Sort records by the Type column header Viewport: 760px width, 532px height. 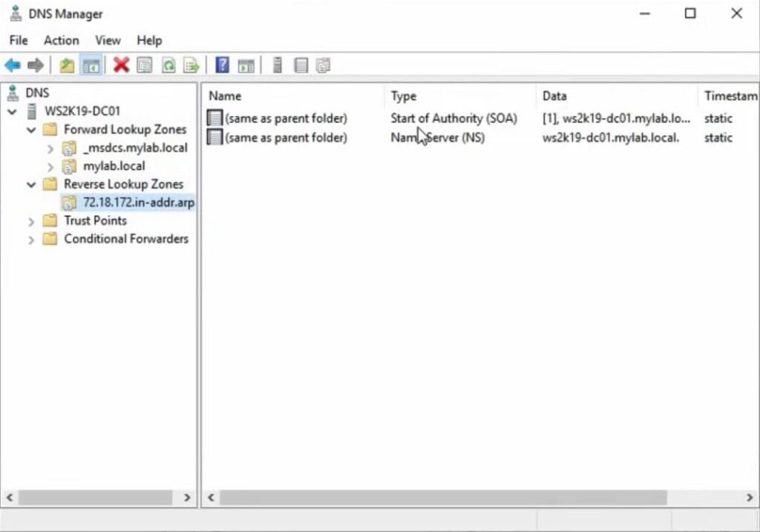404,96
